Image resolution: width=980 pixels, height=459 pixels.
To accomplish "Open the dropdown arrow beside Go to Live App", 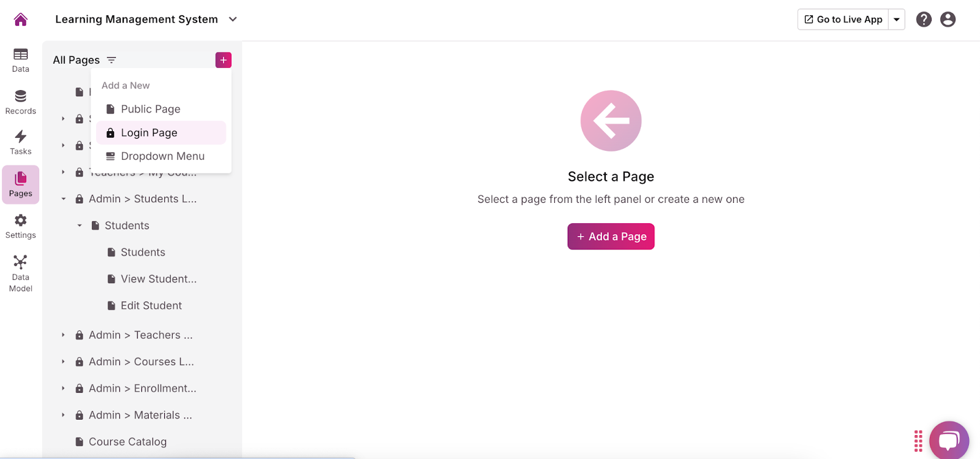I will pyautogui.click(x=897, y=20).
